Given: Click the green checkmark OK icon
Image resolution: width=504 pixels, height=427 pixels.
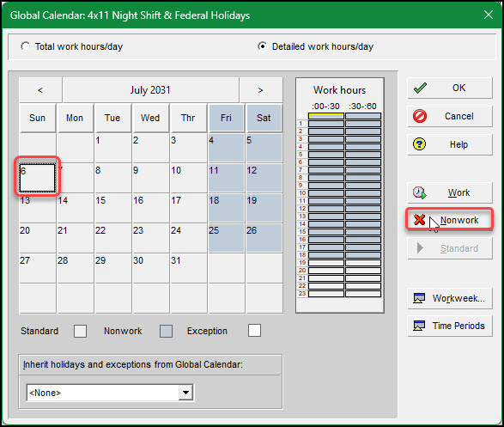Looking at the screenshot, I should click(420, 88).
